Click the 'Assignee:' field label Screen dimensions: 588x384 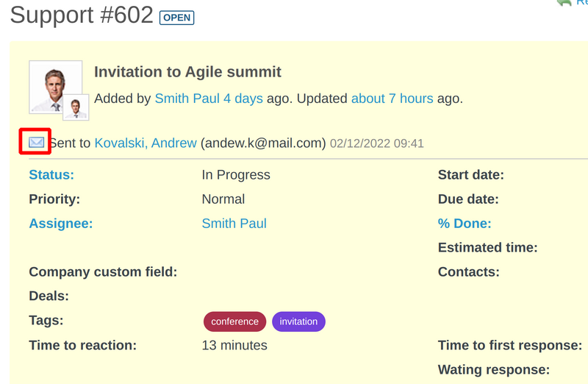(x=61, y=224)
